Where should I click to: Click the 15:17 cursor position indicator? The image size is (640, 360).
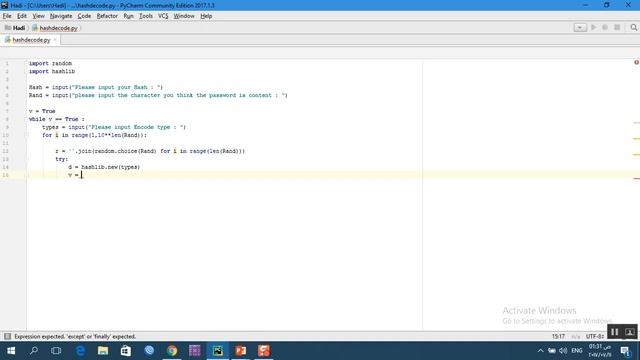[x=558, y=336]
